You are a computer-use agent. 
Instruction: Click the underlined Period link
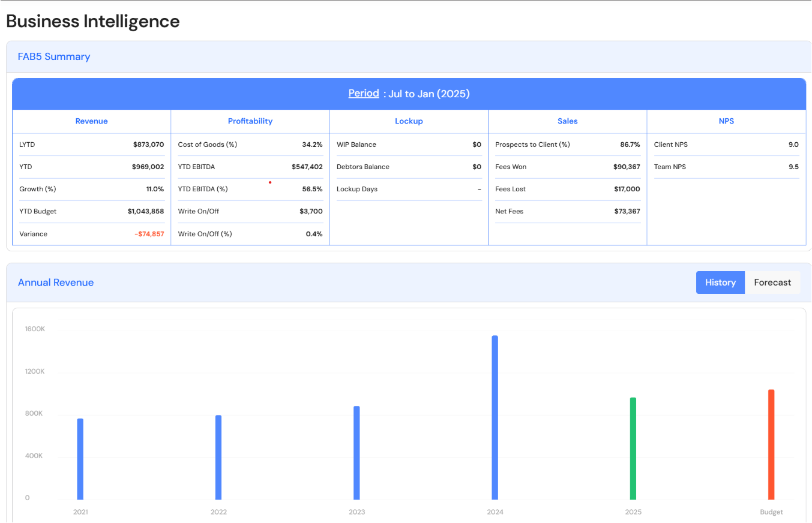pyautogui.click(x=364, y=94)
